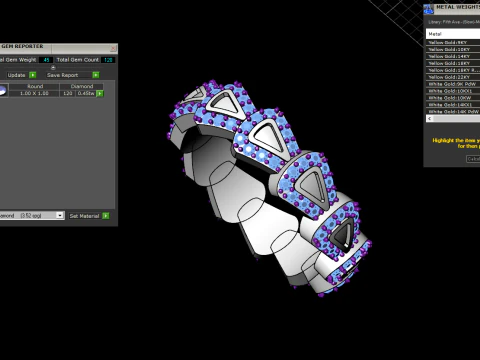Screen dimensions: 480x360
Task: Select White Gold:10KW in metal list
Action: [453, 98]
